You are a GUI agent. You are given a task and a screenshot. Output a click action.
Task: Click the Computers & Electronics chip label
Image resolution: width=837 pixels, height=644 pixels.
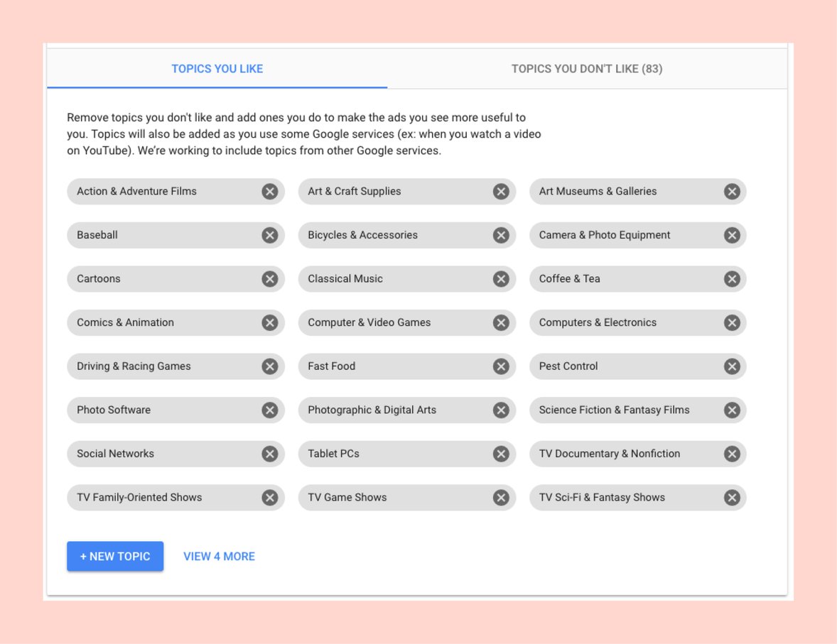coord(598,322)
